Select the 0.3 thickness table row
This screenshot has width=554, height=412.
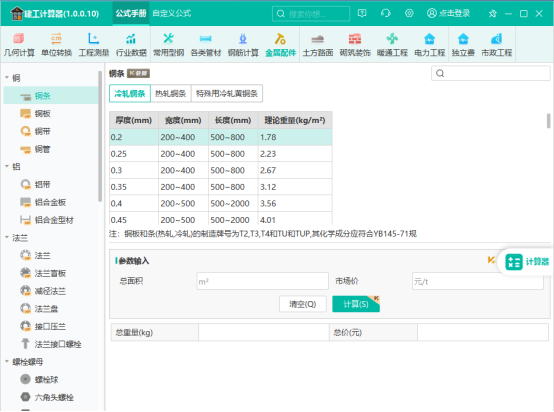[x=221, y=170]
